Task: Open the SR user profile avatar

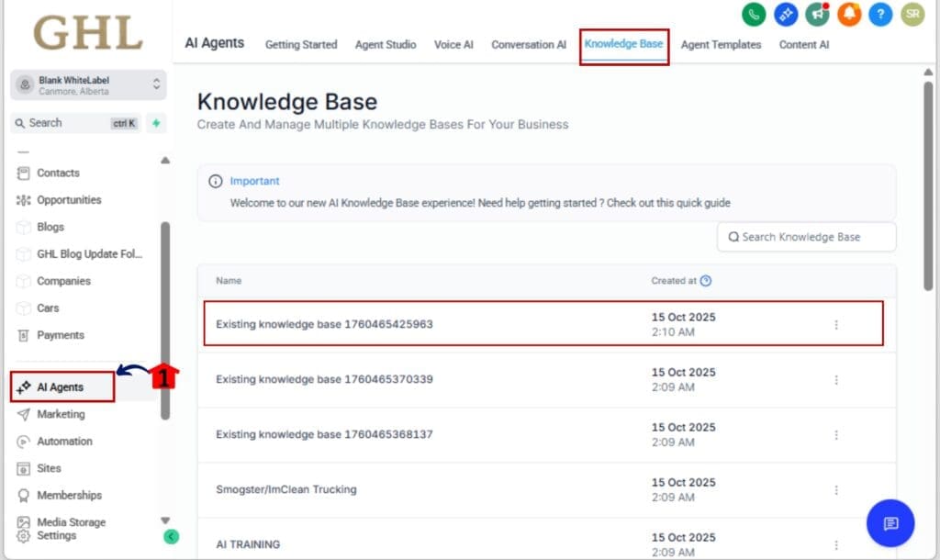Action: pyautogui.click(x=912, y=14)
